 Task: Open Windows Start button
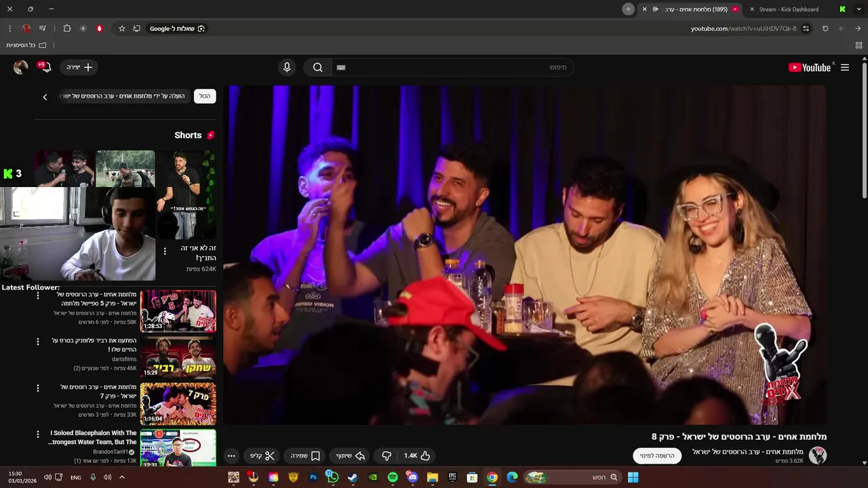tap(633, 478)
